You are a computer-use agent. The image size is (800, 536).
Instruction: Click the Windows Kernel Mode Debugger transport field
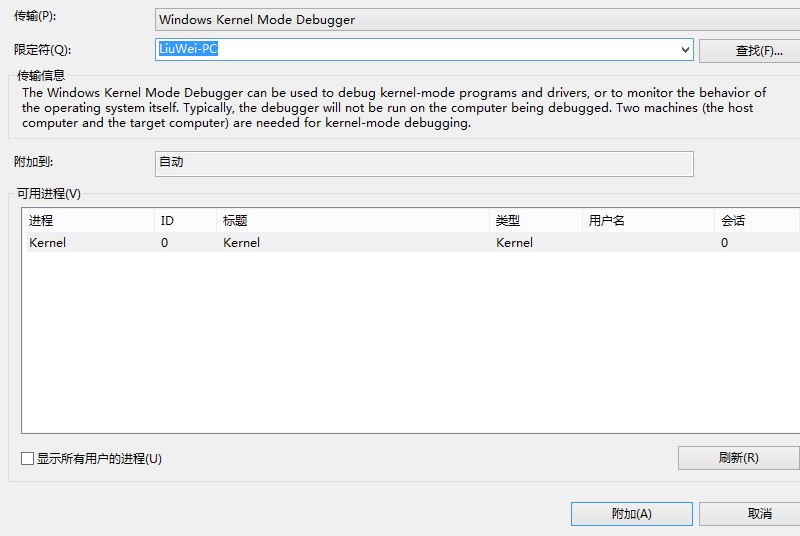[478, 20]
